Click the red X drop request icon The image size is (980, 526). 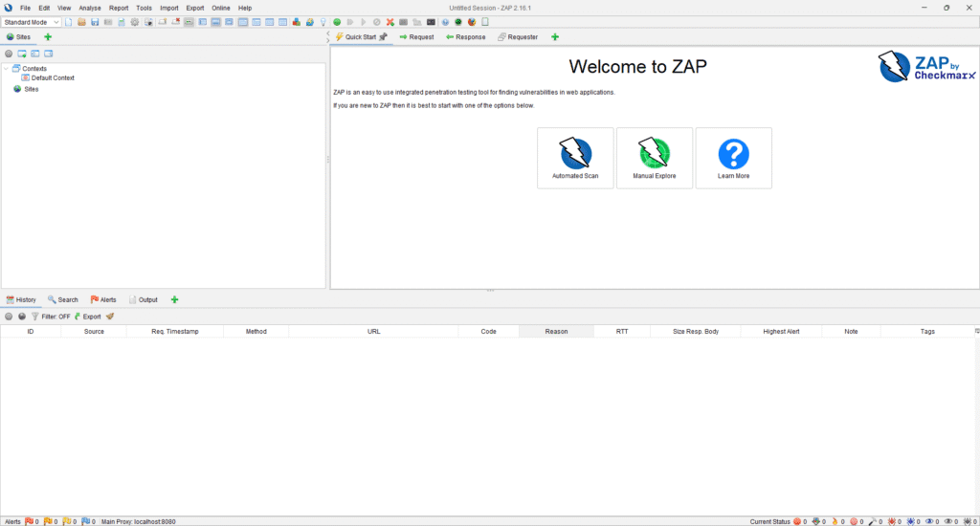(x=390, y=22)
